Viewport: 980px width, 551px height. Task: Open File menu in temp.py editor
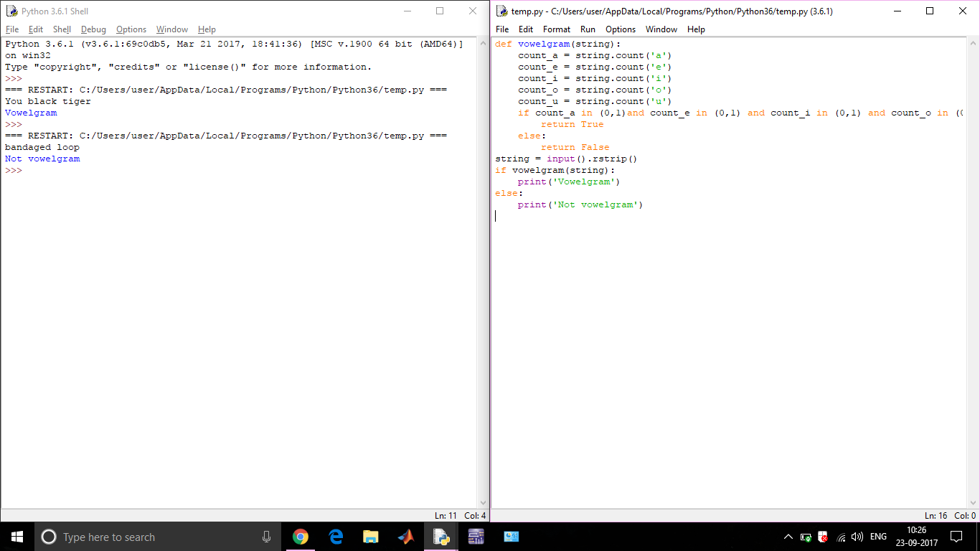[502, 29]
